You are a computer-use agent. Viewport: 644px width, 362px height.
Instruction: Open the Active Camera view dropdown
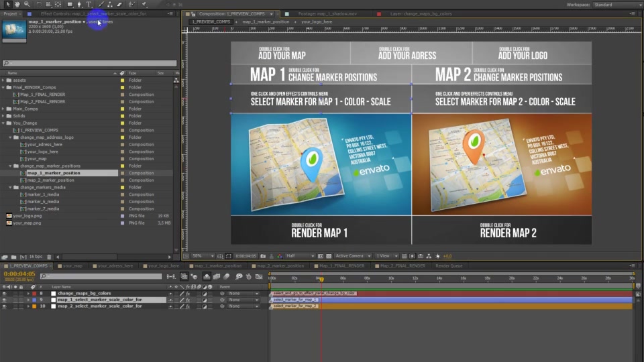[353, 256]
